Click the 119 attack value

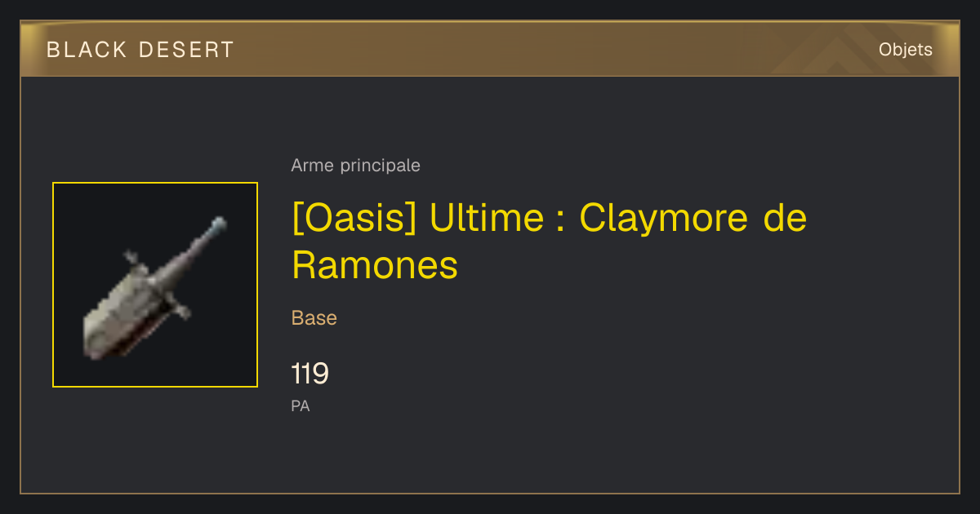310,374
